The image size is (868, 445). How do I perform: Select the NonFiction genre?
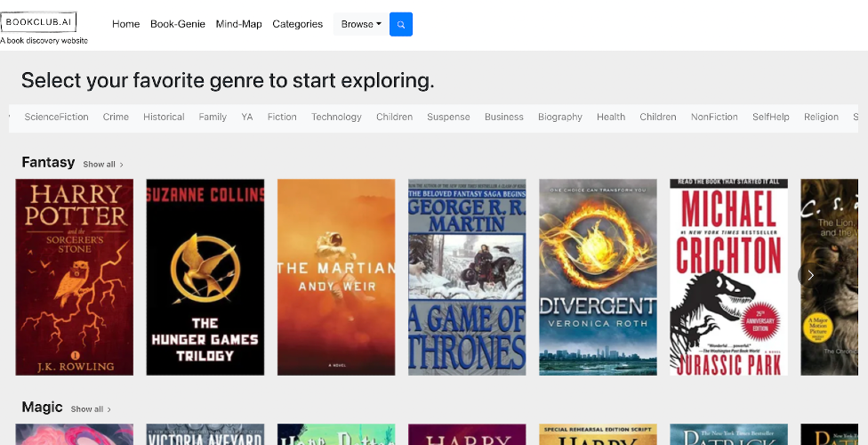point(714,117)
